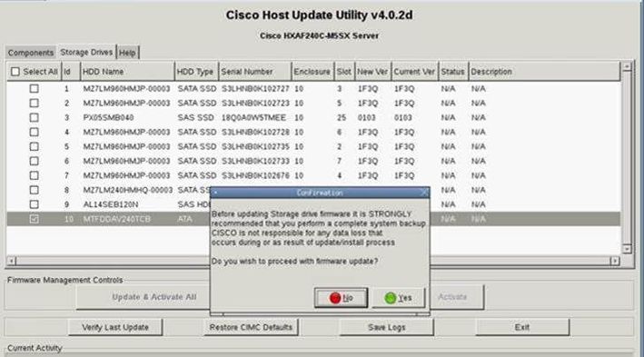Check the box for drive Id 7
The width and height of the screenshot is (644, 357).
click(35, 175)
